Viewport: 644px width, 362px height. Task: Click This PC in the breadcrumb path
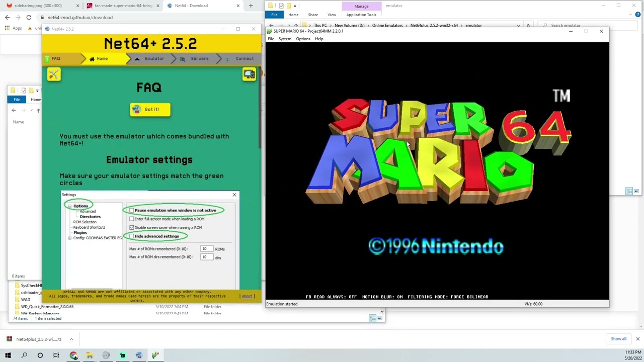click(320, 25)
